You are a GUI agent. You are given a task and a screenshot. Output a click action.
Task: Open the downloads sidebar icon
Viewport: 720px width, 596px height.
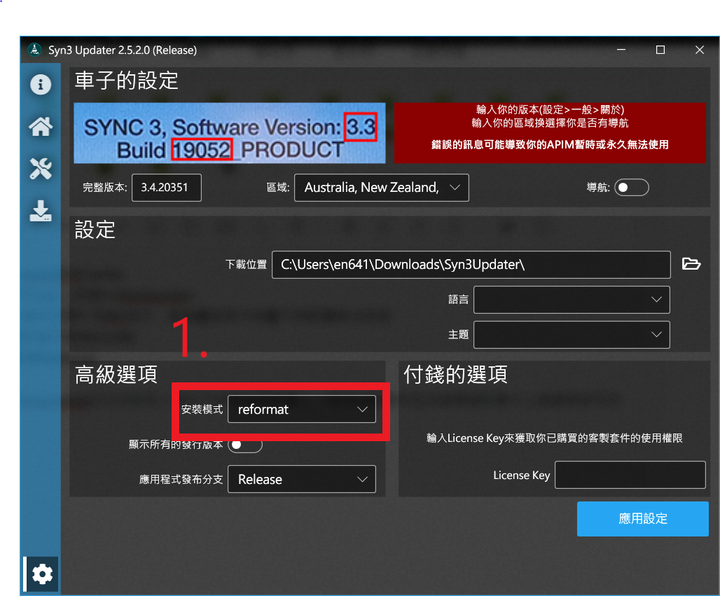pyautogui.click(x=40, y=211)
